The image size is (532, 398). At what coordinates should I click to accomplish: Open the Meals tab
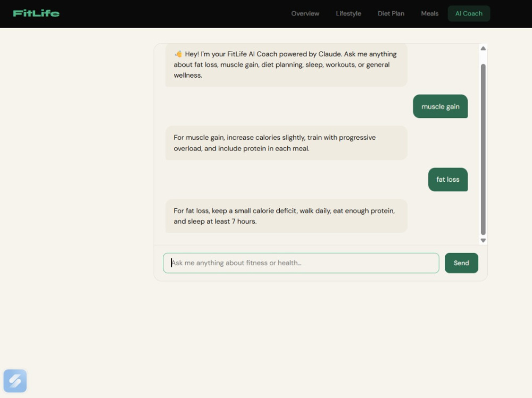[x=429, y=14]
